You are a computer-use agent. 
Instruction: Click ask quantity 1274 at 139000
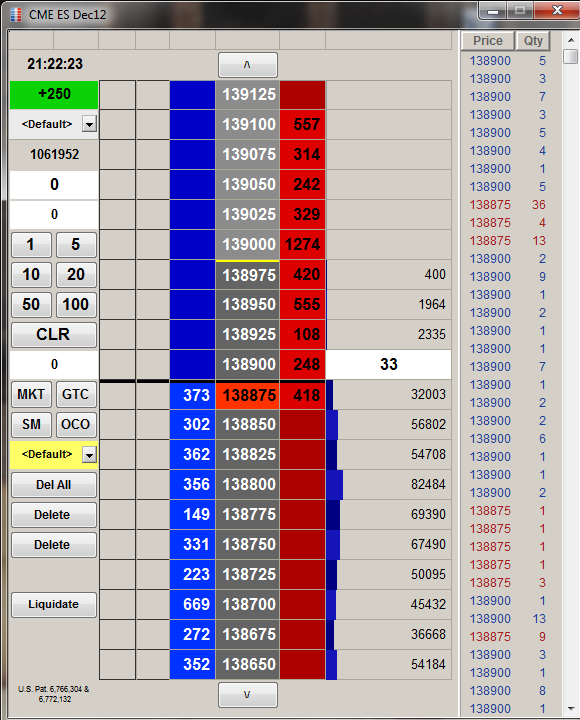pos(303,244)
